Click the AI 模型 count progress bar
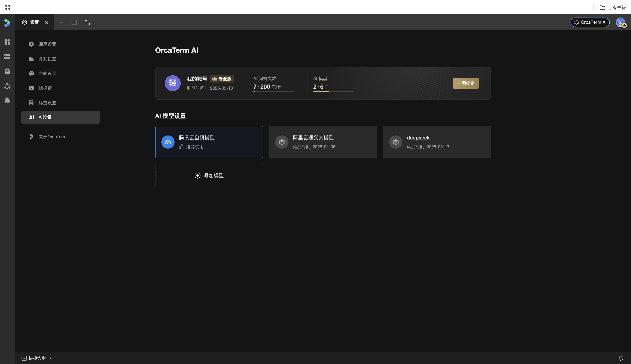This screenshot has height=364, width=631. 333,91
